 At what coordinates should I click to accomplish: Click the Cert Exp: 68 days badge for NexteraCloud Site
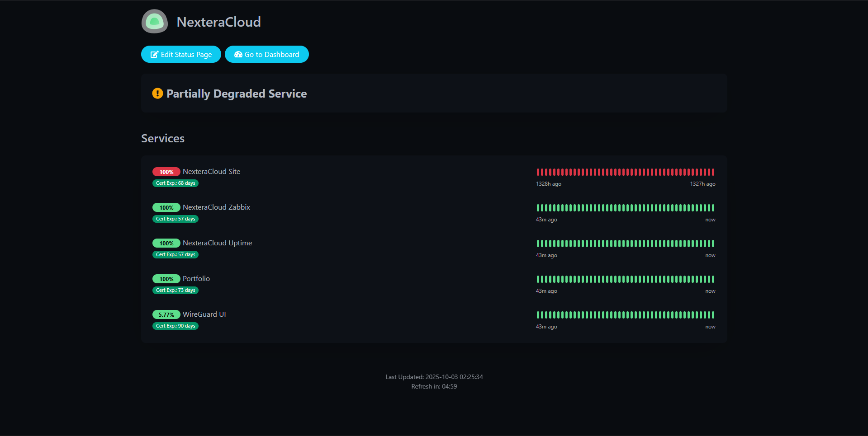click(x=175, y=183)
